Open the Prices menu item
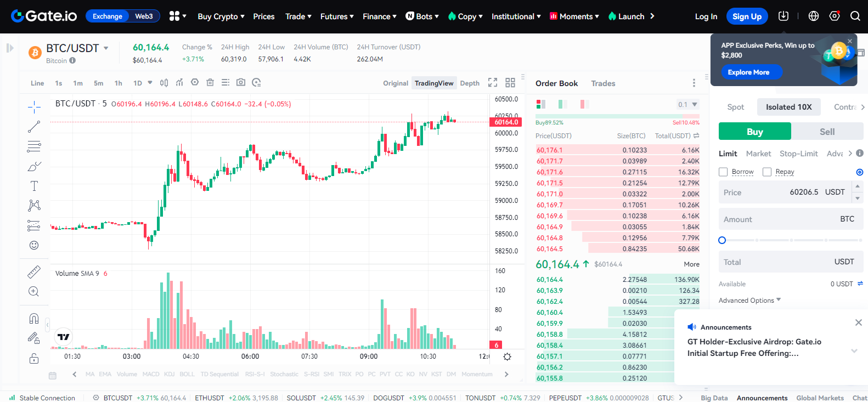The height and width of the screenshot is (402, 868). click(x=264, y=16)
